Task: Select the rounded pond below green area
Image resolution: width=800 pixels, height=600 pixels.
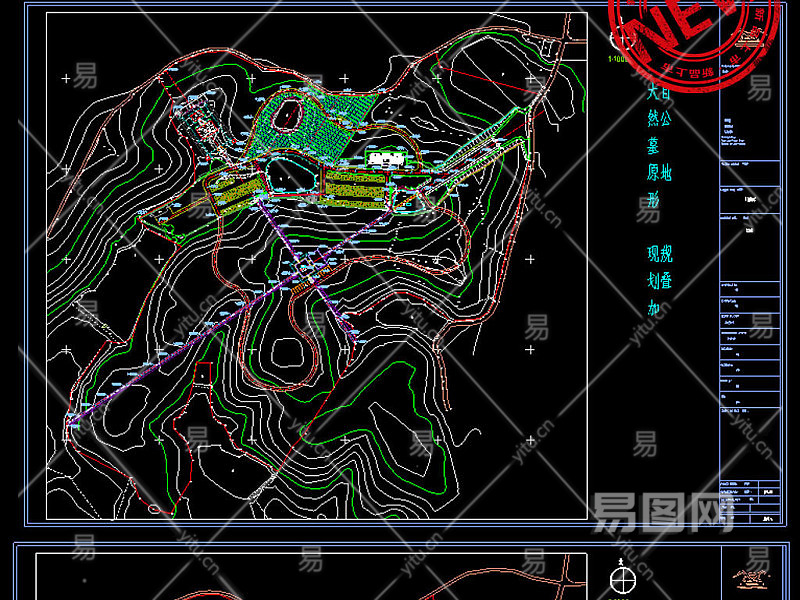Action: (292, 176)
